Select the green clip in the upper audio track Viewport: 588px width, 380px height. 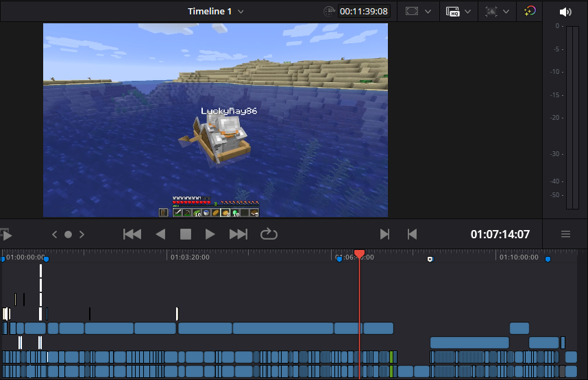coord(391,357)
